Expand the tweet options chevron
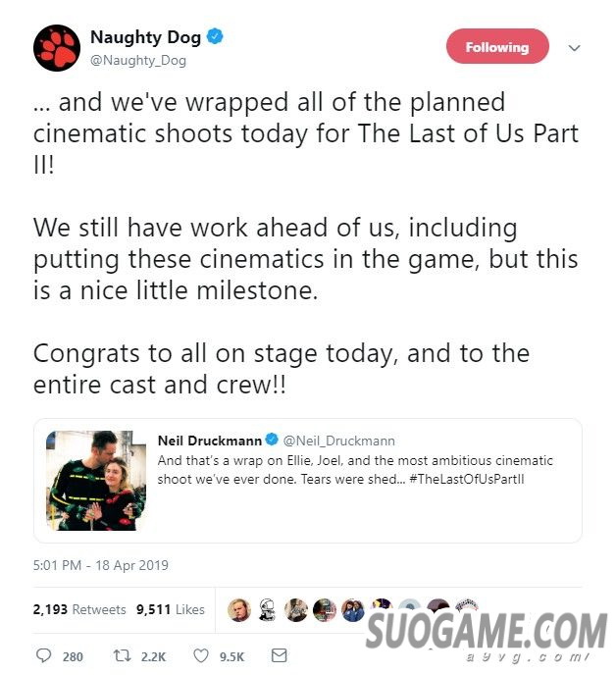The image size is (616, 675). pyautogui.click(x=574, y=47)
